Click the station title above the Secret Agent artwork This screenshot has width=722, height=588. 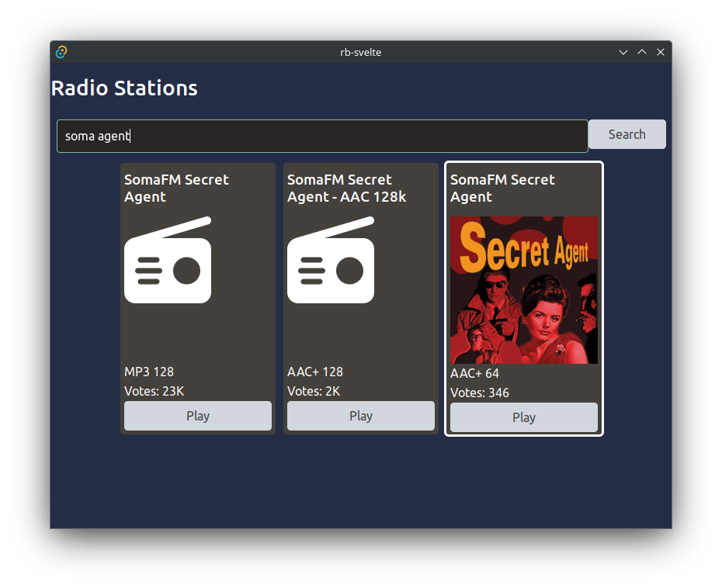[x=502, y=188]
